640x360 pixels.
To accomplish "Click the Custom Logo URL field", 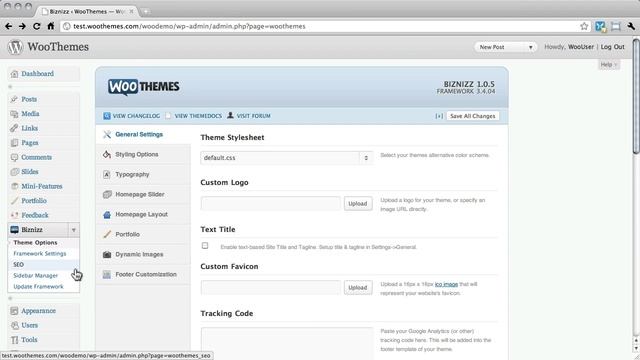I will [x=271, y=203].
